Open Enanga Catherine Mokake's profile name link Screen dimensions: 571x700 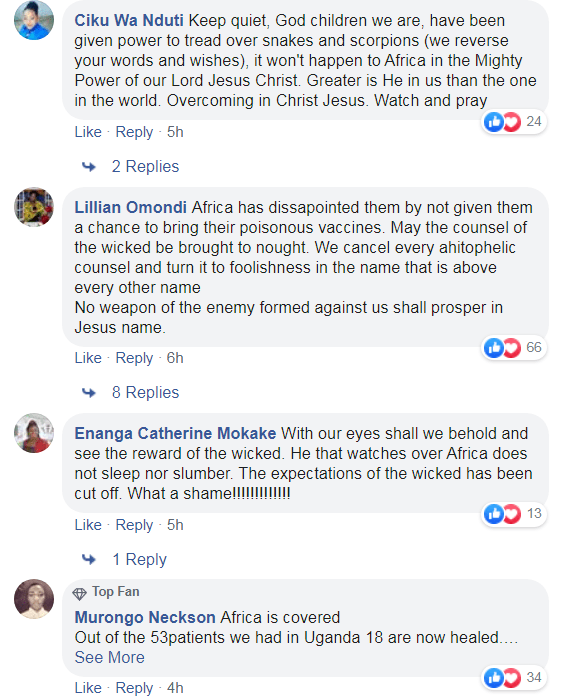click(175, 433)
